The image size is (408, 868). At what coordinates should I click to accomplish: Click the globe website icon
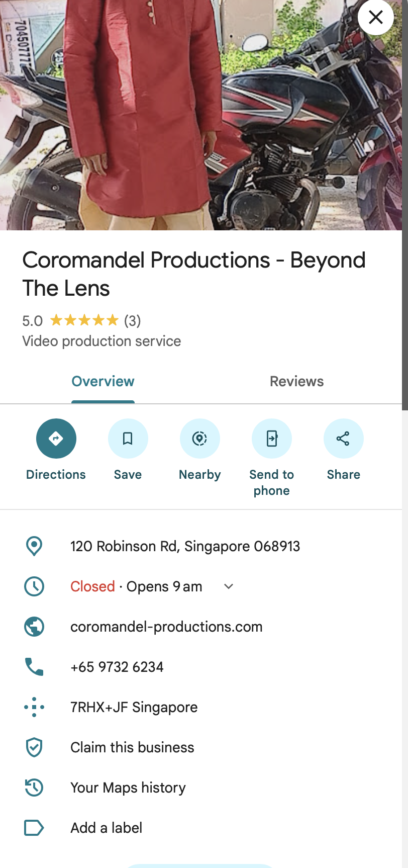pos(34,627)
